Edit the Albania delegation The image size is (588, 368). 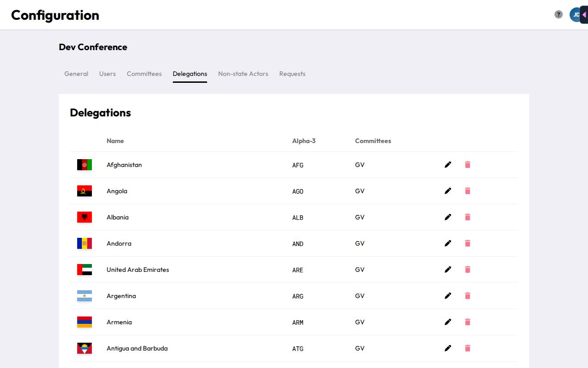coord(448,217)
